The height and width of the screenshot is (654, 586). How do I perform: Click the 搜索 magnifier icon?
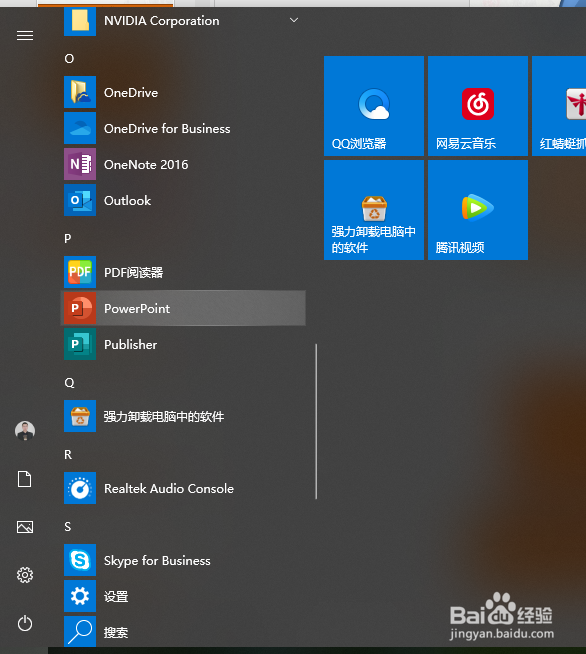80,631
